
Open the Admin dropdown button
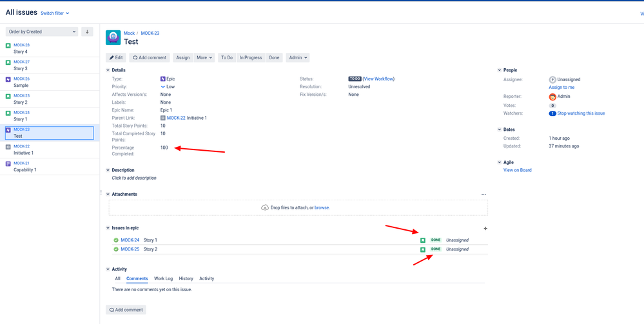(298, 57)
